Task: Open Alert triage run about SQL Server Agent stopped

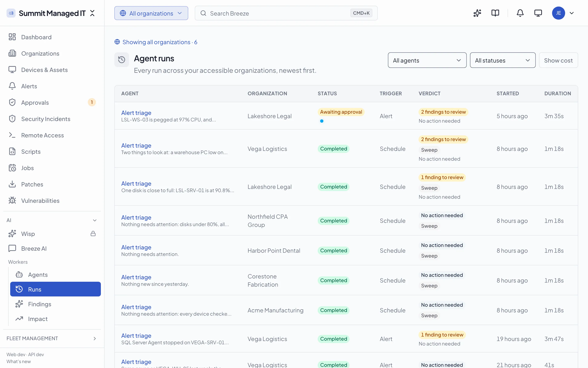Action: tap(136, 336)
